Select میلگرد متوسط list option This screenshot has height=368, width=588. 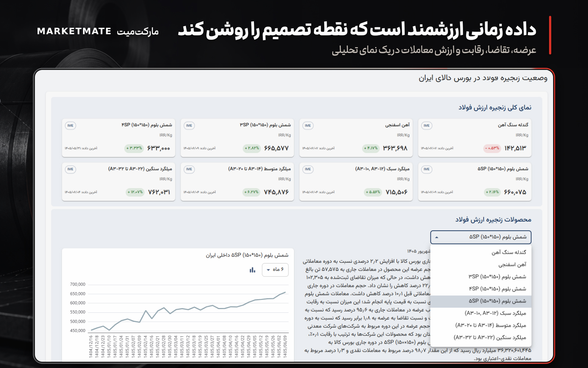click(481, 325)
